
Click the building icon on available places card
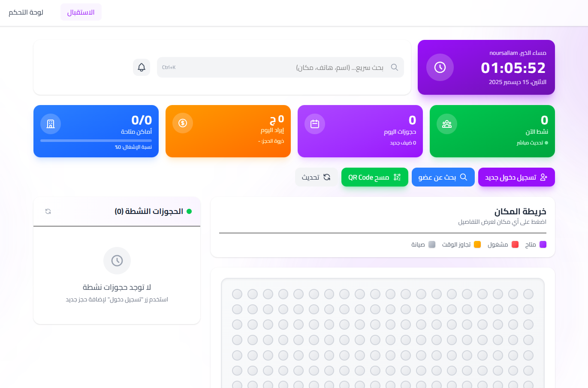[x=51, y=124]
